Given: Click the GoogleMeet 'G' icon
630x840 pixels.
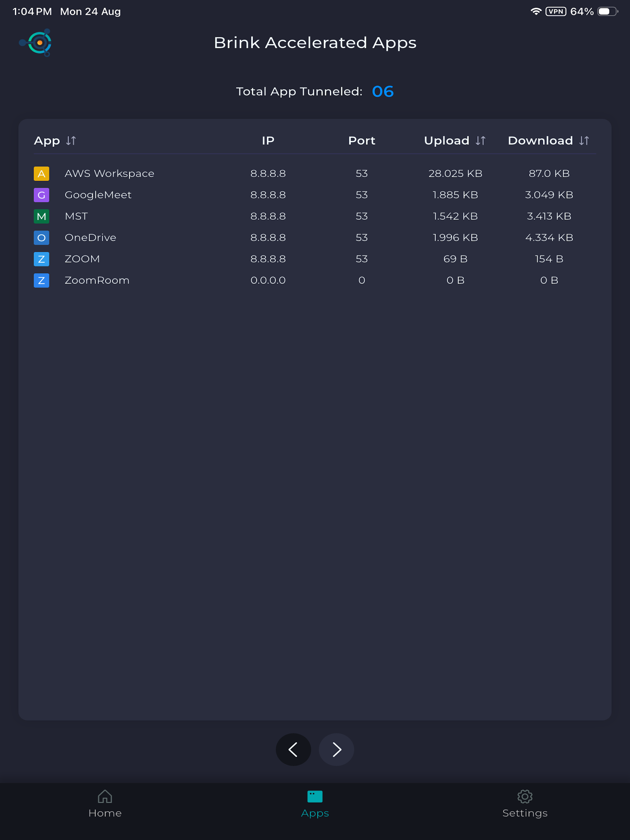Looking at the screenshot, I should point(42,195).
